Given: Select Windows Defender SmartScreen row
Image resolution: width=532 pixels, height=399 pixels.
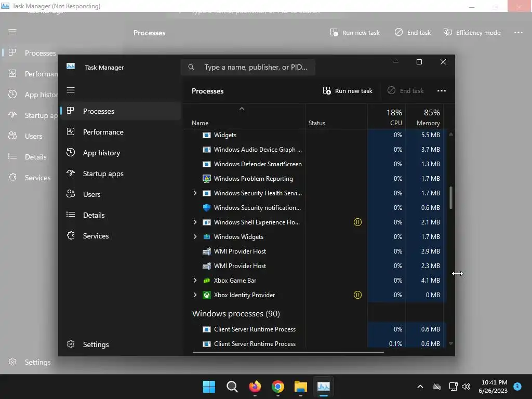Looking at the screenshot, I should (315, 164).
